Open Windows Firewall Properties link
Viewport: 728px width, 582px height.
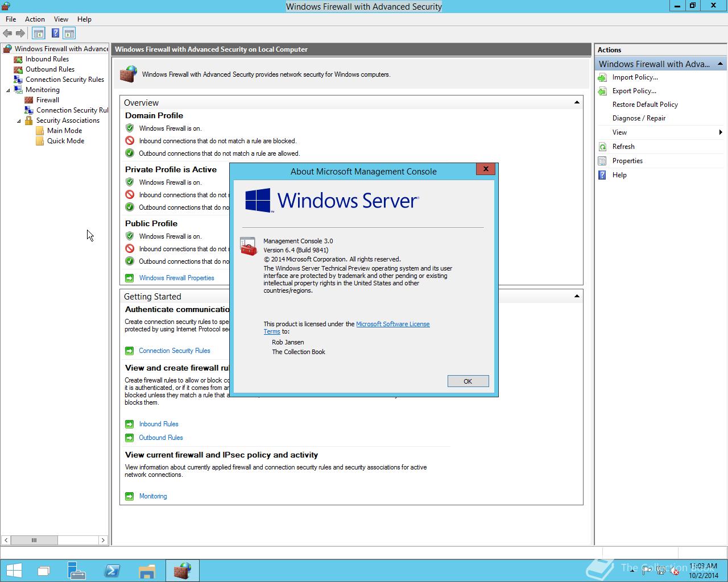coord(176,278)
